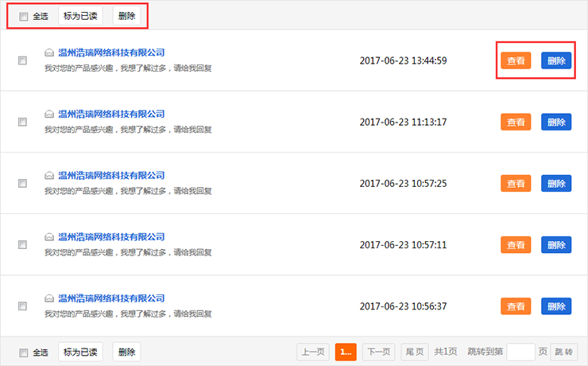Click blue 删除 for the 13:44:59 message
Image resolution: width=588 pixels, height=366 pixels.
(556, 60)
